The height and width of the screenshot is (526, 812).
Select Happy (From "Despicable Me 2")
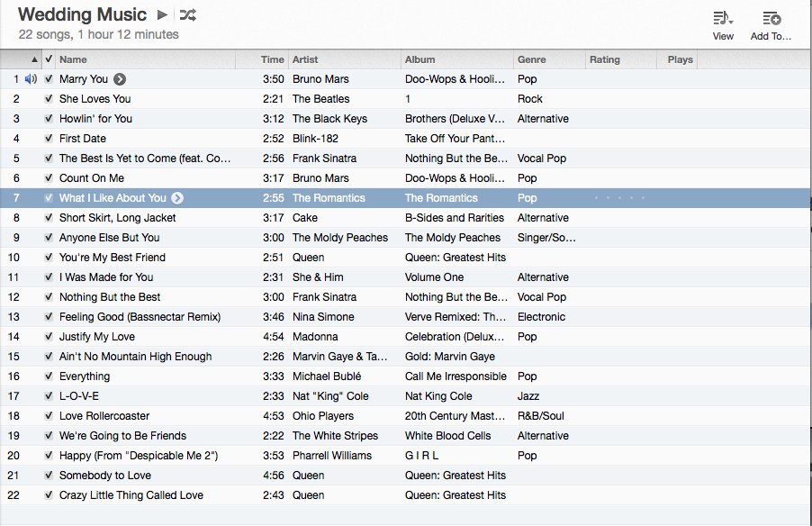139,456
